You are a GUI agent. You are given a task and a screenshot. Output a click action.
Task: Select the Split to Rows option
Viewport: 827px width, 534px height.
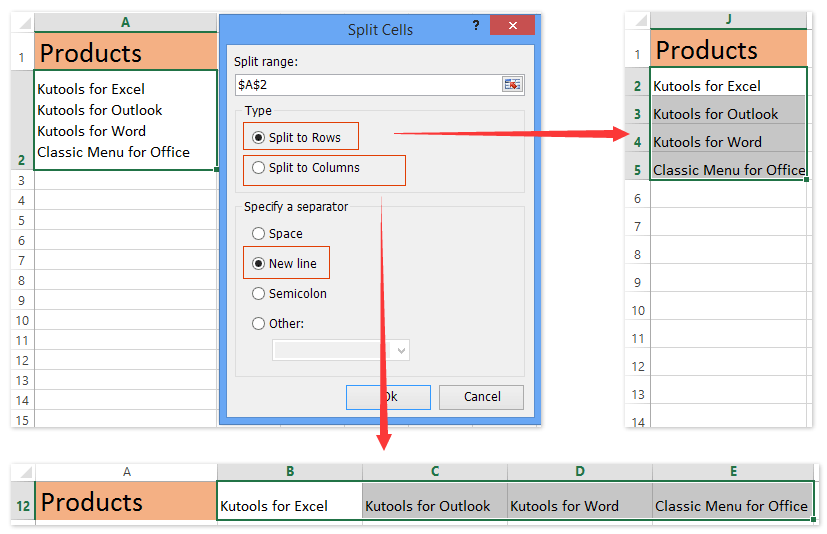pos(259,138)
